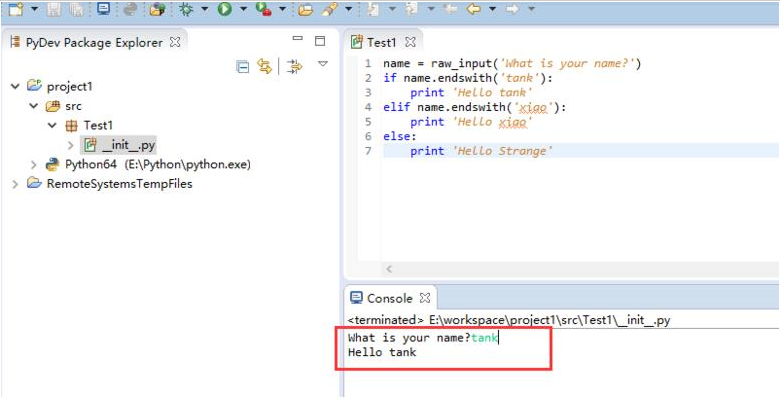The image size is (780, 401).
Task: Click the 'Hello tank' console output line
Action: click(382, 353)
